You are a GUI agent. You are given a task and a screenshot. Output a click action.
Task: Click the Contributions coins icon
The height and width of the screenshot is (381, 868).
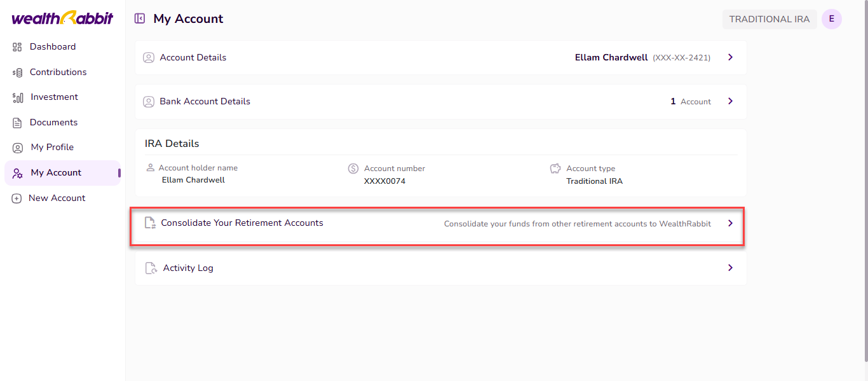pyautogui.click(x=17, y=73)
